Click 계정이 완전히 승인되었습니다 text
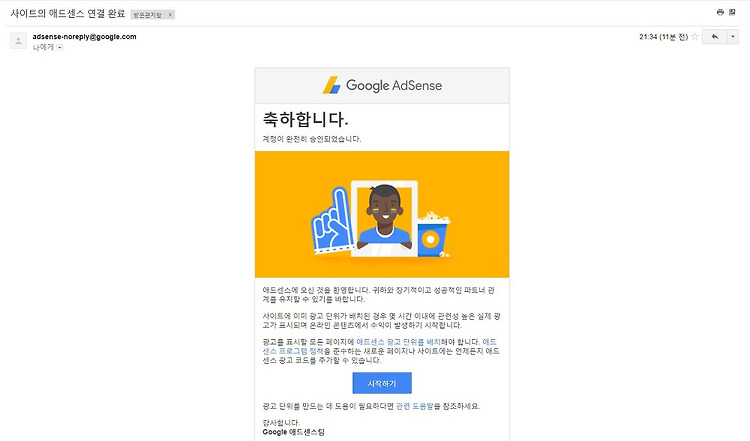Screen dimensions: 750x441 311,139
